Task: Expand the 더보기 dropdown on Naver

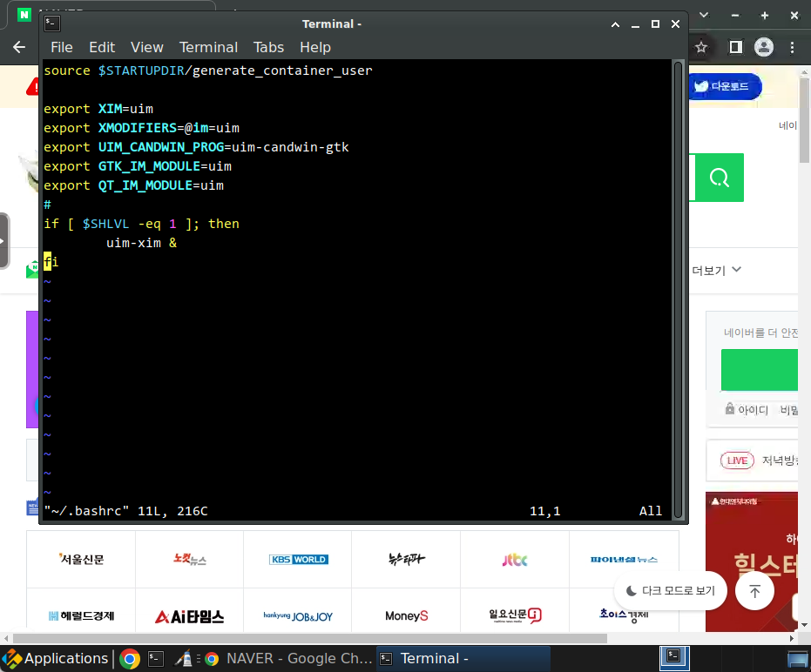Action: (716, 271)
